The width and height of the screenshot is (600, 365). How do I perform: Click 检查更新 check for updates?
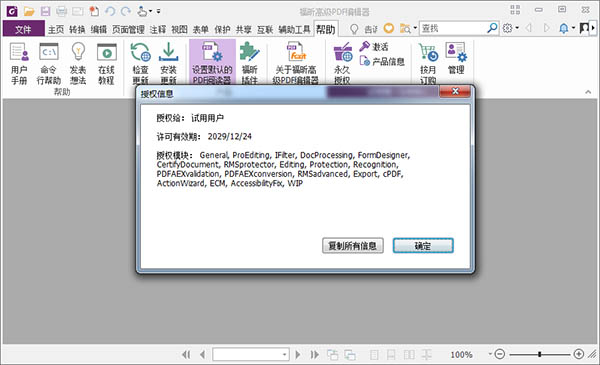pyautogui.click(x=140, y=63)
